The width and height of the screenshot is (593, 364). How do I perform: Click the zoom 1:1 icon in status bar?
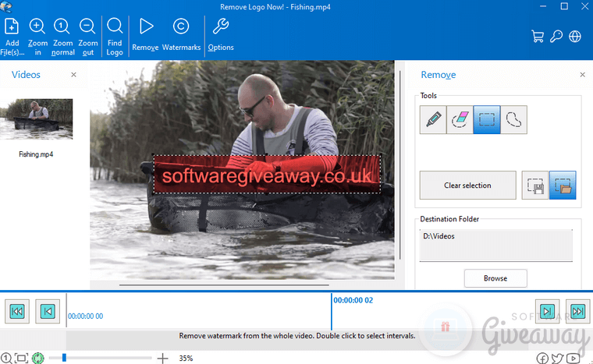coord(6,358)
